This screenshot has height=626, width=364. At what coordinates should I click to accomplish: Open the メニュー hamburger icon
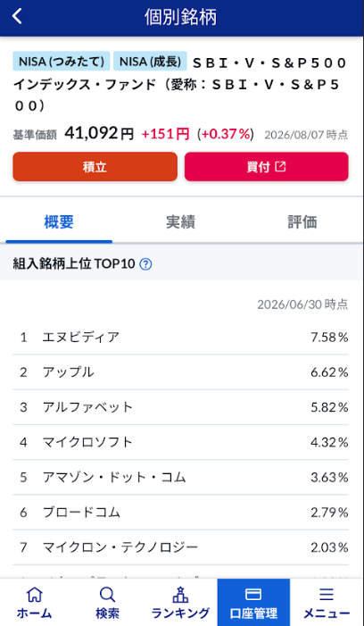click(327, 595)
